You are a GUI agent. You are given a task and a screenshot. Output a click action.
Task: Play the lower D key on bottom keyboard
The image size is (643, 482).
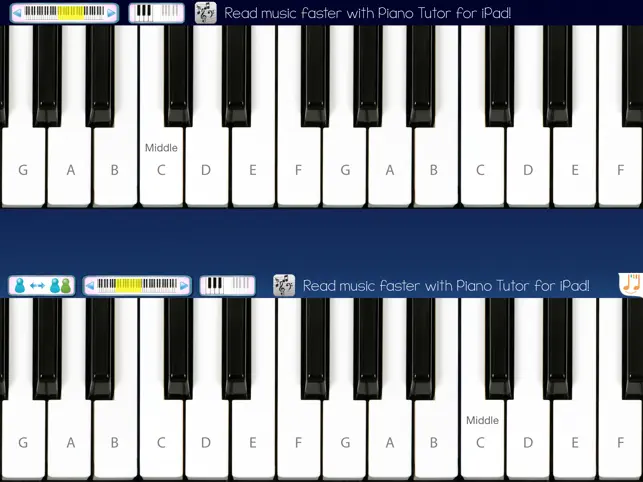207,442
